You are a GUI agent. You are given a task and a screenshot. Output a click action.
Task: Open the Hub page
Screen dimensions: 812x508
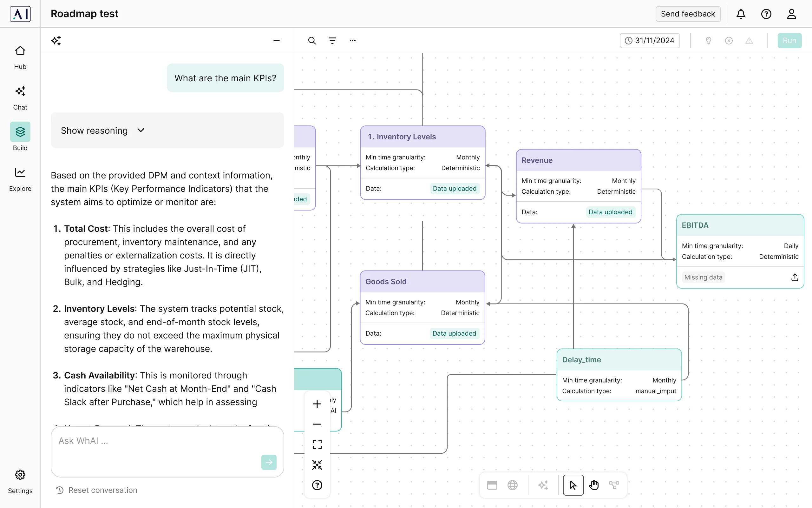click(x=20, y=57)
